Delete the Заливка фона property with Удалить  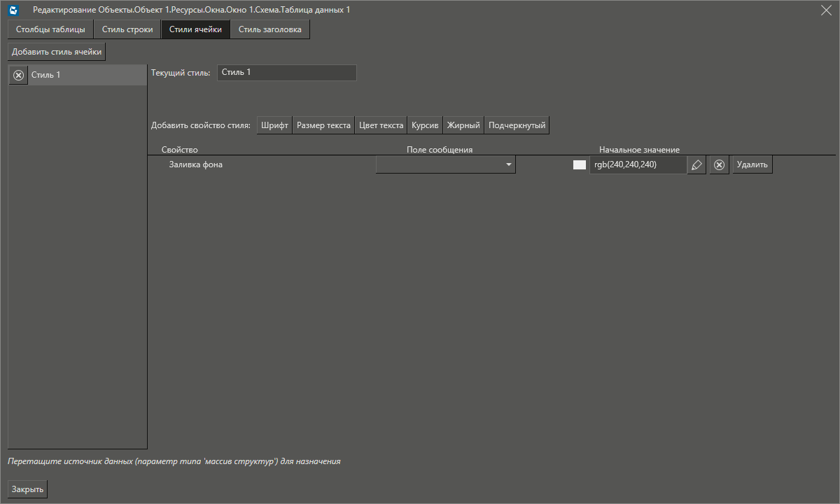coord(752,164)
